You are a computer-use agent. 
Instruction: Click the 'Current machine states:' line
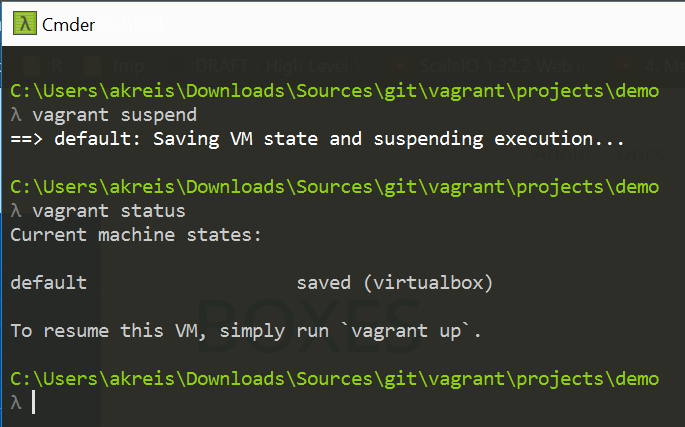[135, 235]
